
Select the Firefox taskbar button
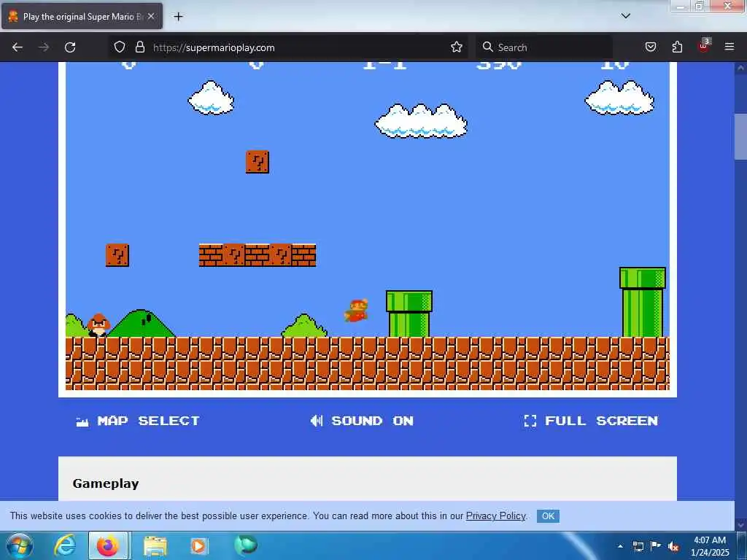coord(108,545)
